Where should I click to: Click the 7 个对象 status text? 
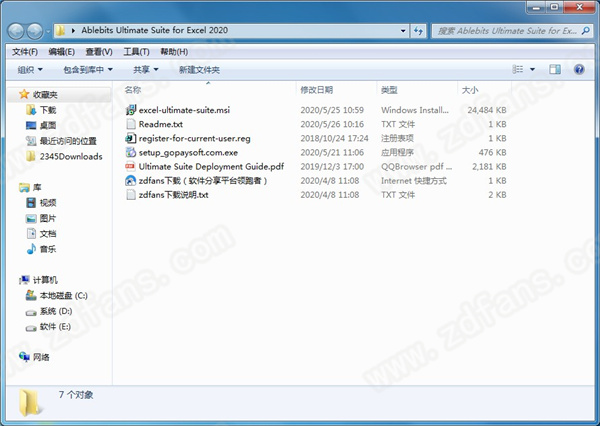(76, 395)
